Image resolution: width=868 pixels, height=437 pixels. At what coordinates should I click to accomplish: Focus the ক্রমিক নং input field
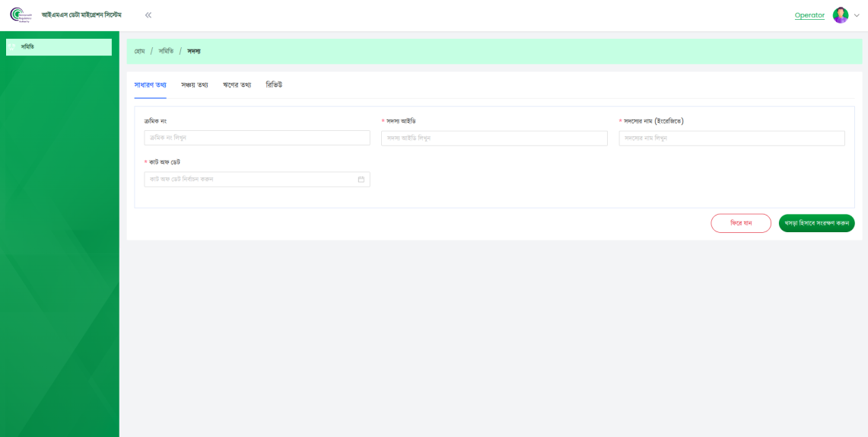click(x=256, y=138)
